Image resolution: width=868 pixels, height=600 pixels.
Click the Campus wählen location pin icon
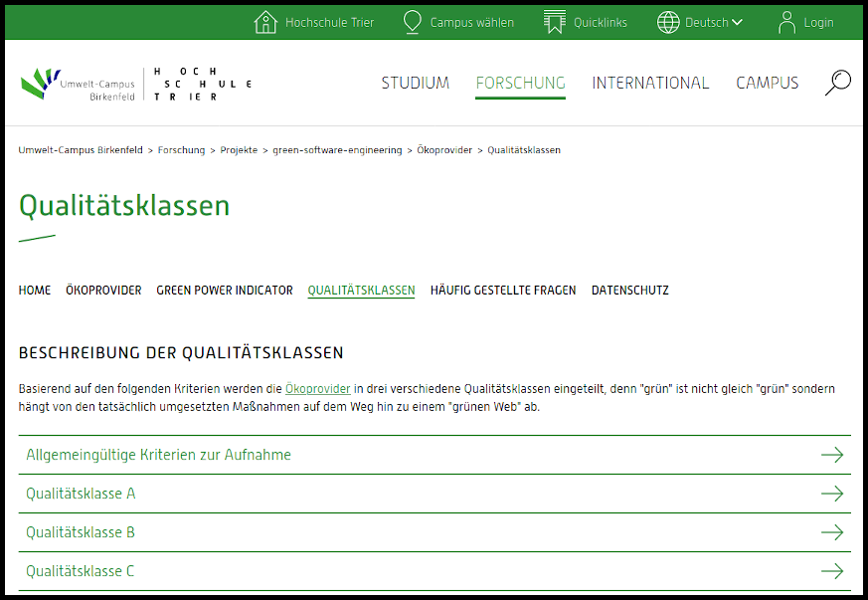413,22
